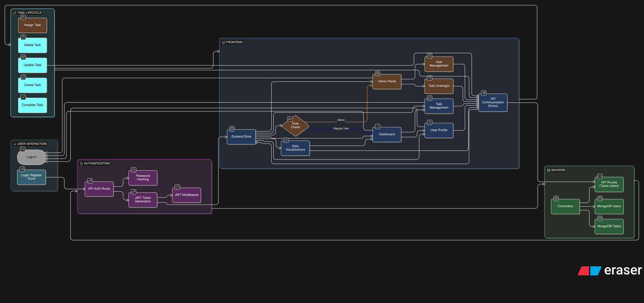Image resolution: width=644 pixels, height=303 pixels.
Task: Click the database icon above MongoDB Tasks
Action: point(600,218)
